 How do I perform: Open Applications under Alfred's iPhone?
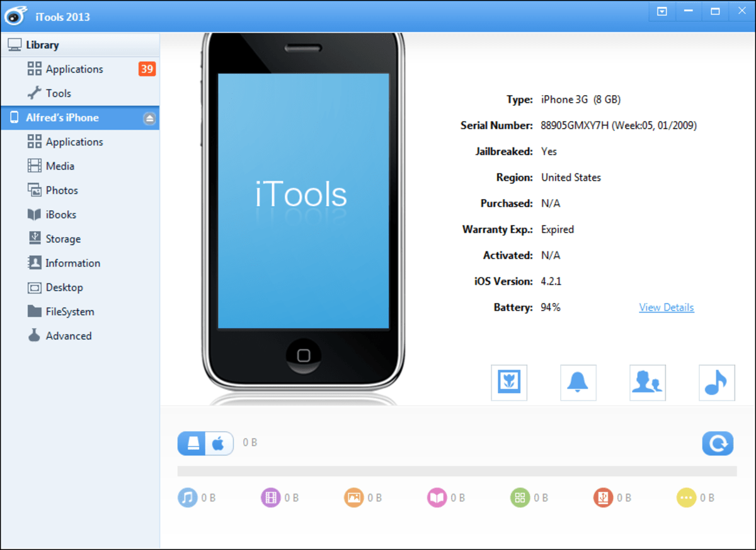(x=80, y=142)
